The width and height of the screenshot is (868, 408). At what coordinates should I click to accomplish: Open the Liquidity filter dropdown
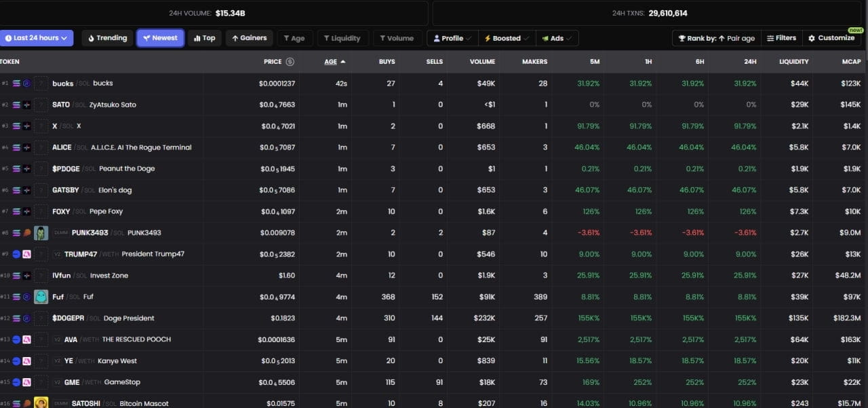[342, 38]
